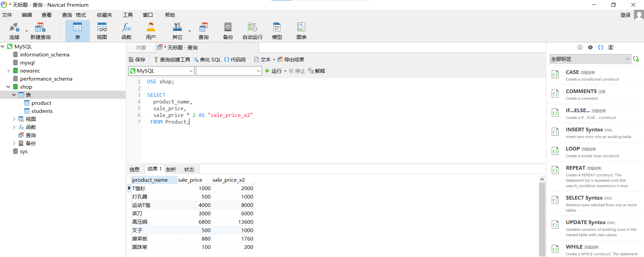Click the SELECT Syntax snippet entry

pyautogui.click(x=595, y=204)
